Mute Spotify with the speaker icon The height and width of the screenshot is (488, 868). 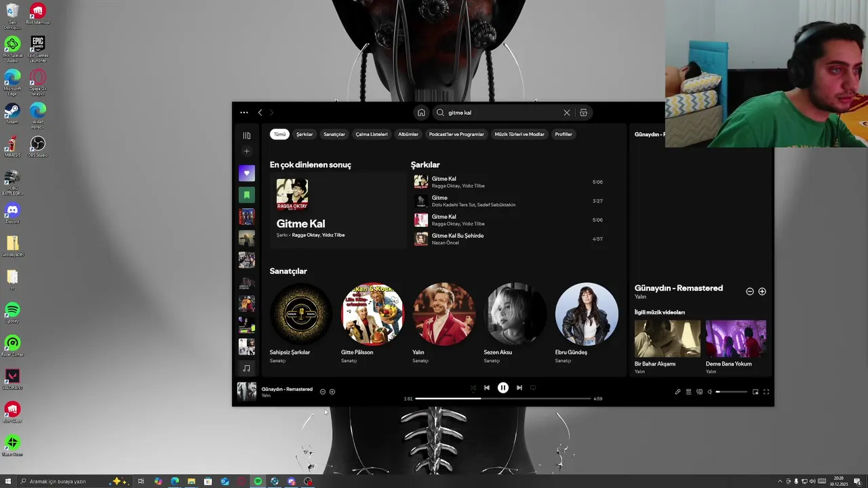pos(710,392)
